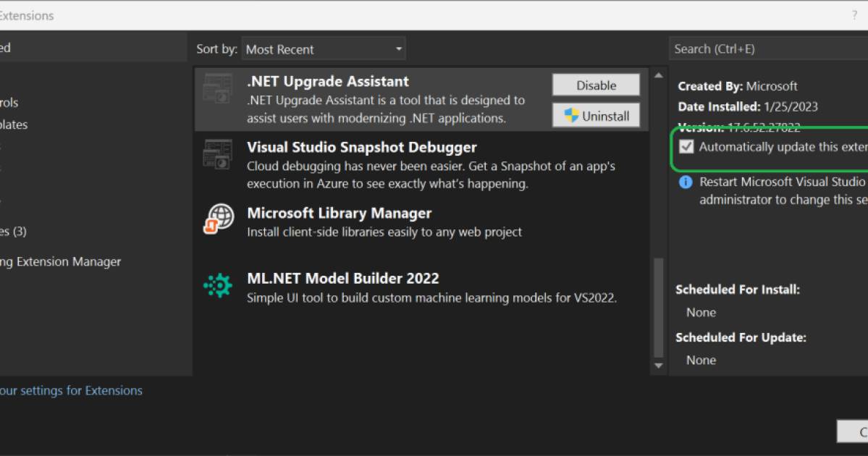Click the Date Installed 1/25/2023 text
Viewport: 868px width, 456px height.
(x=747, y=107)
